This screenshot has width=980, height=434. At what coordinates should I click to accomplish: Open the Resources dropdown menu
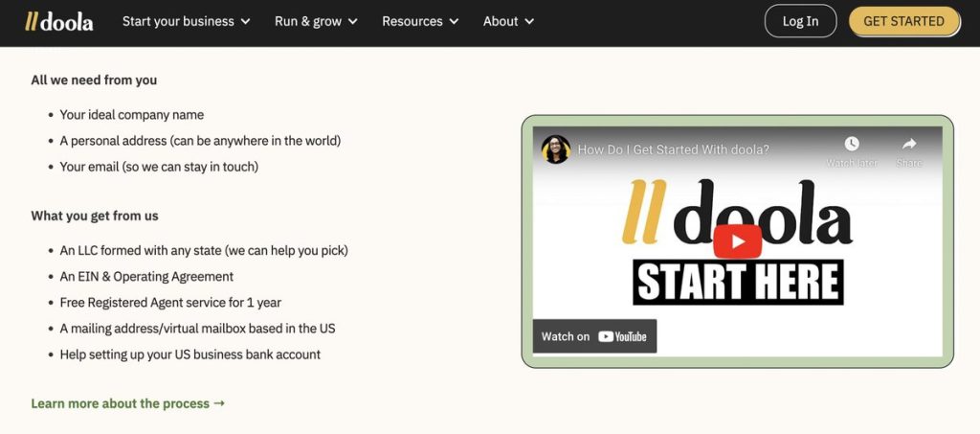click(421, 21)
